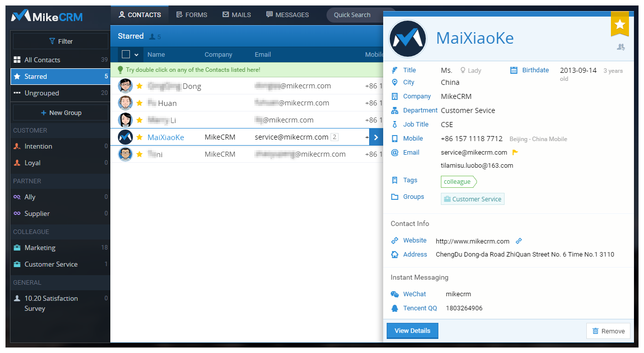The width and height of the screenshot is (644, 353).
Task: Toggle the star on the last contact row
Action: point(139,154)
